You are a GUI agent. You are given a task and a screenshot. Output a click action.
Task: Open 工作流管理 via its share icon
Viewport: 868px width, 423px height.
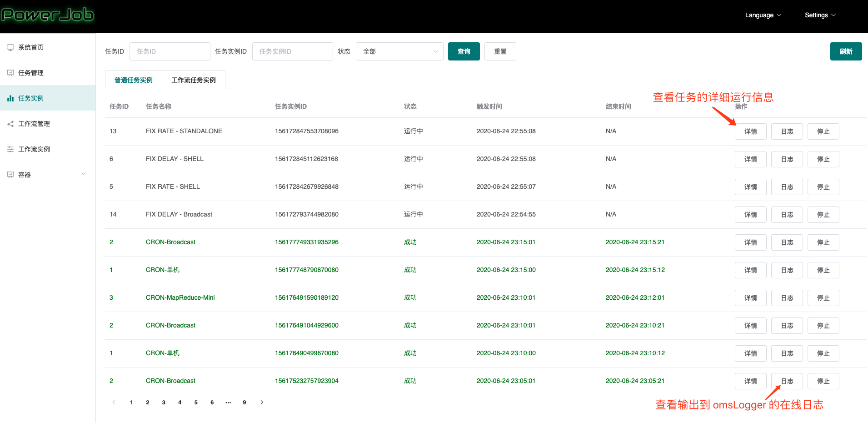[10, 123]
